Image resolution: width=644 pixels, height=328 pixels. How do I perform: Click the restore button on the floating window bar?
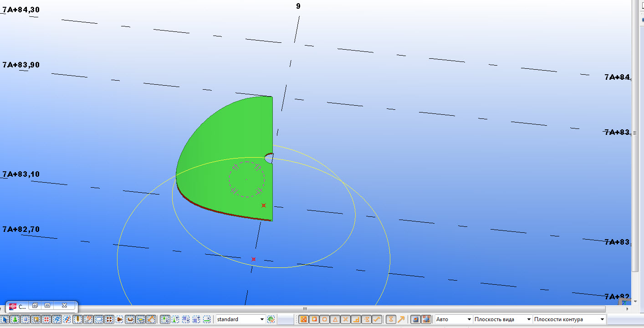point(35,306)
